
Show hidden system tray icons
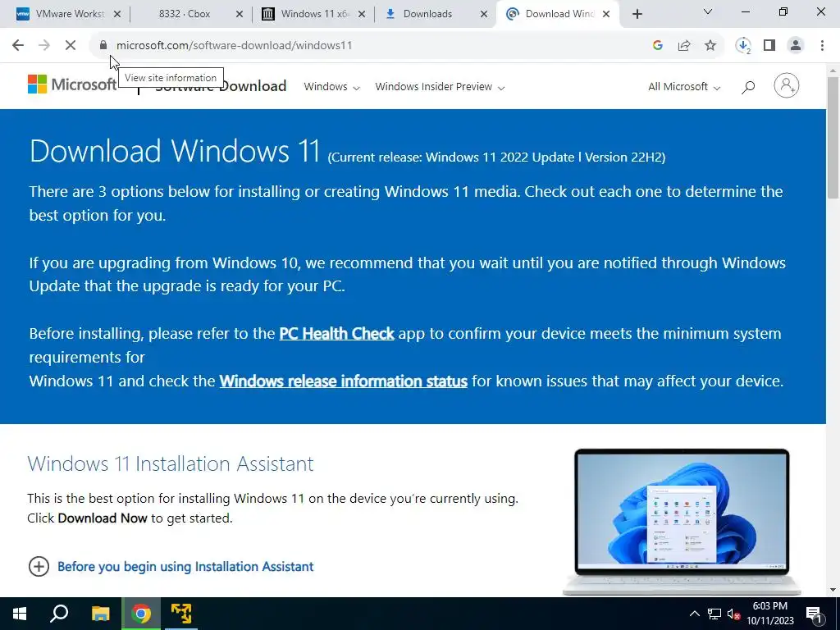(694, 614)
